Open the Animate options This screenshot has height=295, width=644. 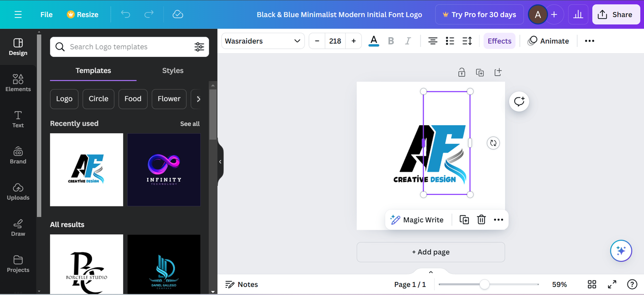(548, 41)
